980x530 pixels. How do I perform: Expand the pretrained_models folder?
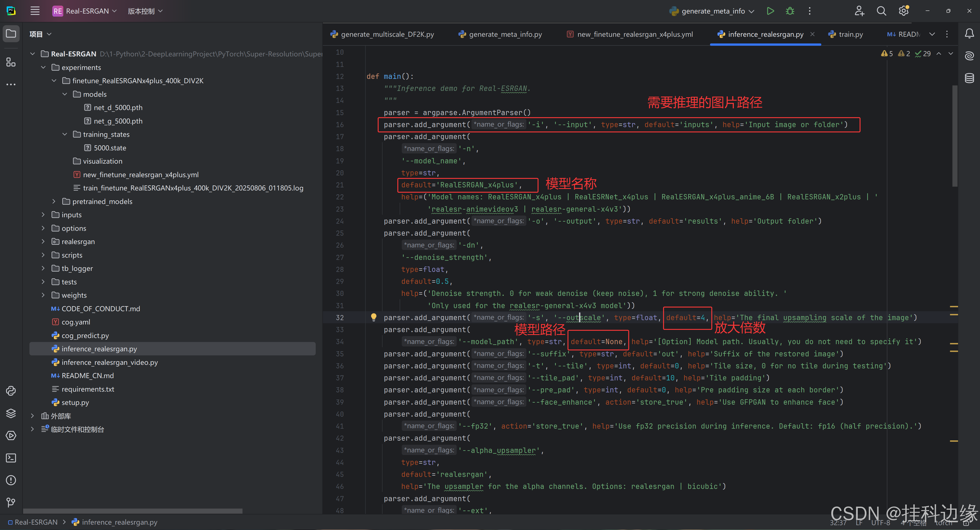tap(54, 201)
